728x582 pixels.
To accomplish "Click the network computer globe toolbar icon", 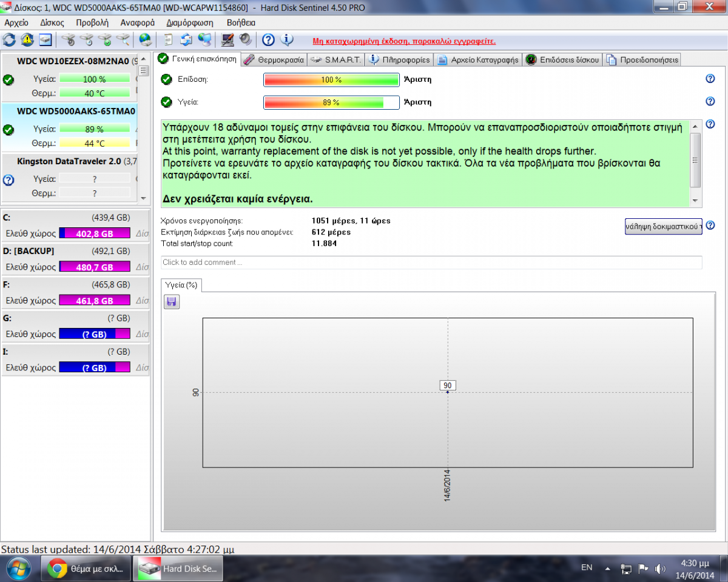I will (x=205, y=40).
